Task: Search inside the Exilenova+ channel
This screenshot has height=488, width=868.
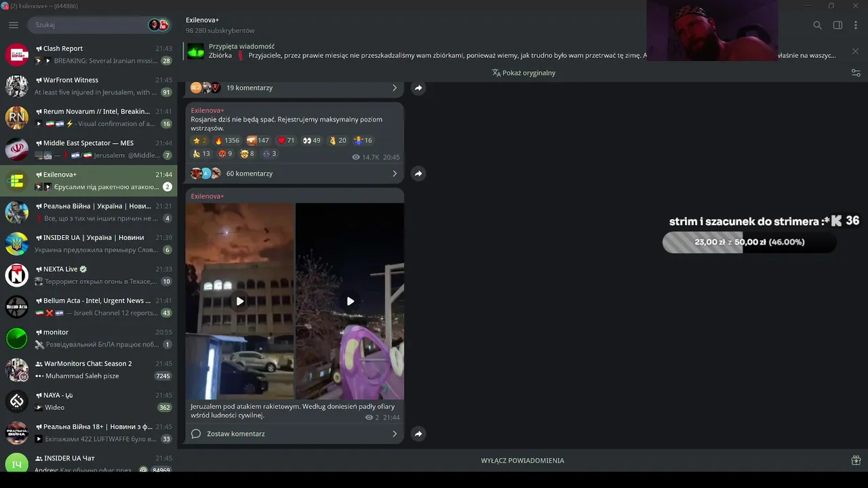Action: pyautogui.click(x=817, y=25)
